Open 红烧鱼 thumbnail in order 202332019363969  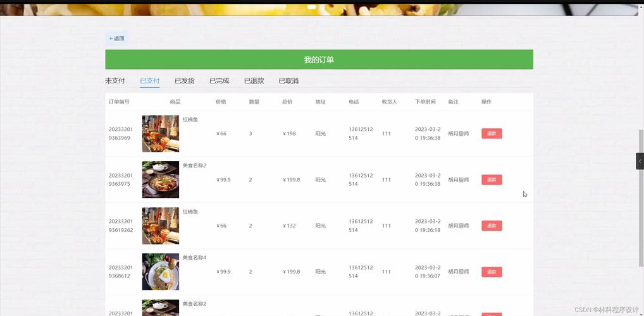click(x=161, y=133)
